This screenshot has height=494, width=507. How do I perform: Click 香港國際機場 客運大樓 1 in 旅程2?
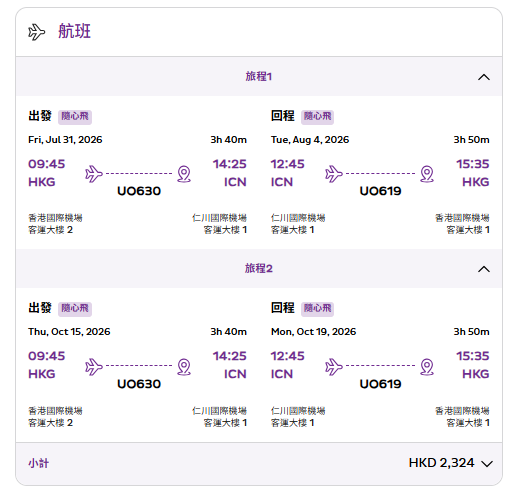tap(462, 417)
